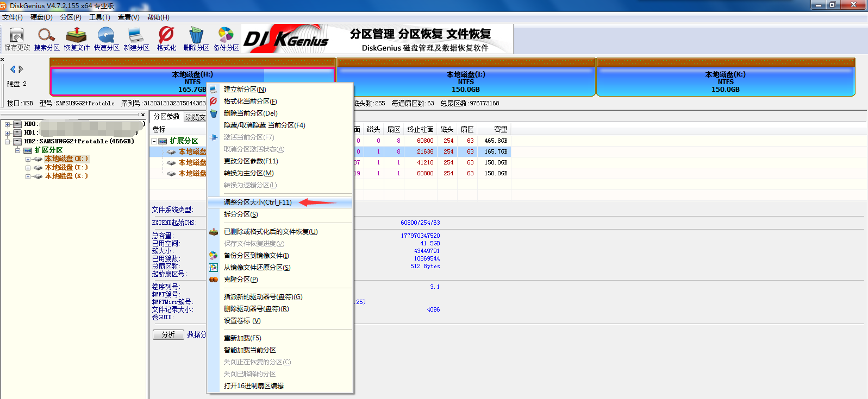Select 拆分分区 in the context menu
This screenshot has width=868, height=399.
241,214
